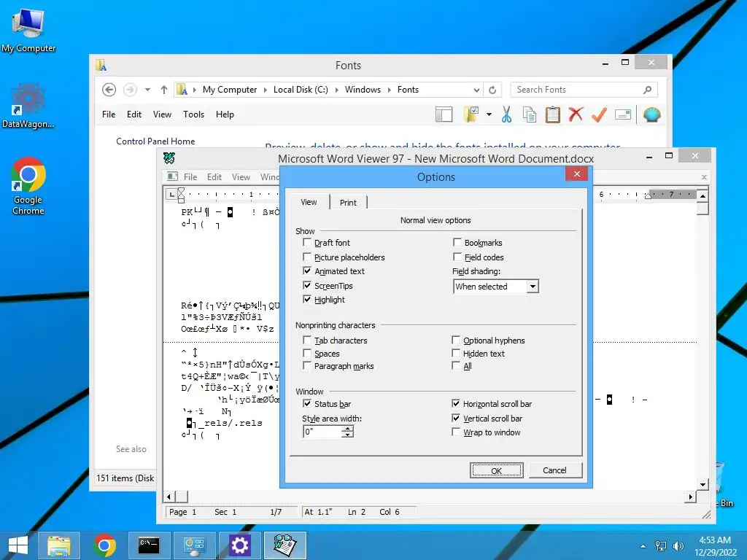This screenshot has width=747, height=560.
Task: Open My Computer desktop icon
Action: (x=28, y=29)
